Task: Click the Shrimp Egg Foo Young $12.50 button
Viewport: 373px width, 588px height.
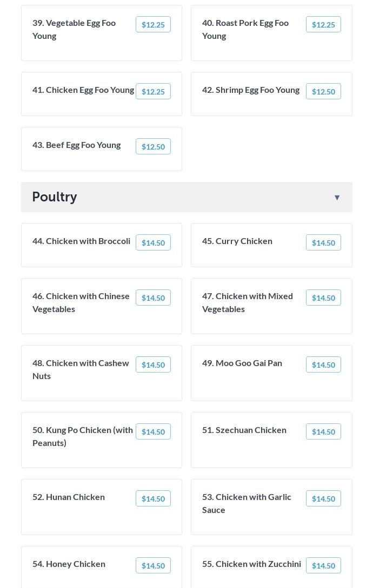Action: pyautogui.click(x=323, y=91)
